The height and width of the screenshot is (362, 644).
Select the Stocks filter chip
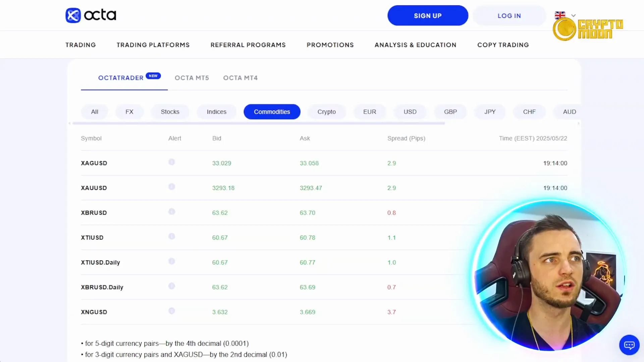pyautogui.click(x=170, y=112)
